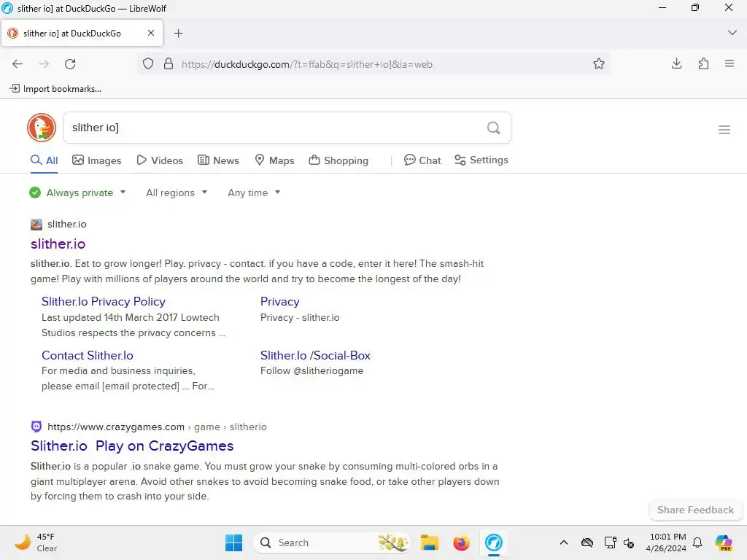Open the Copilot preview icon
The image size is (747, 560).
[724, 542]
